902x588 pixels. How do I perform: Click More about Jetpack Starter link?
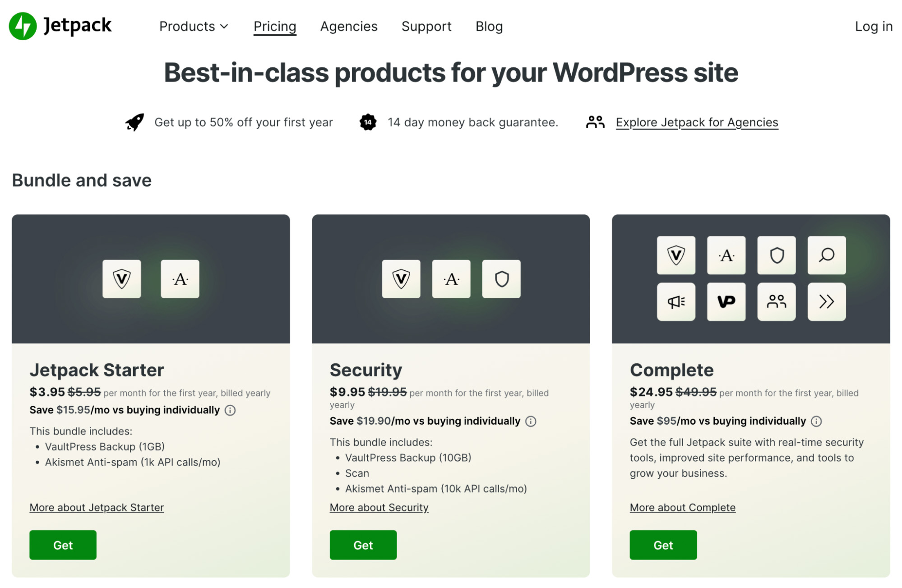(97, 508)
